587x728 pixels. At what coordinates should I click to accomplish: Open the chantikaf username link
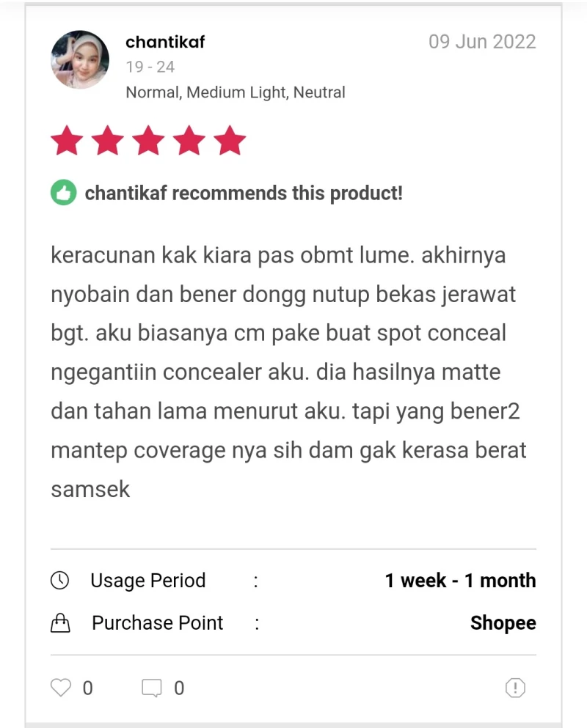coord(165,43)
